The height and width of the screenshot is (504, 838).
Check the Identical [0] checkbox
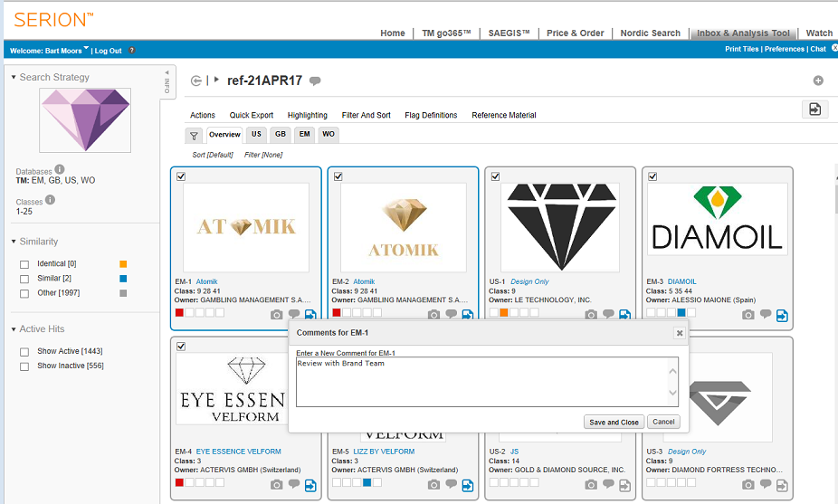coord(24,264)
